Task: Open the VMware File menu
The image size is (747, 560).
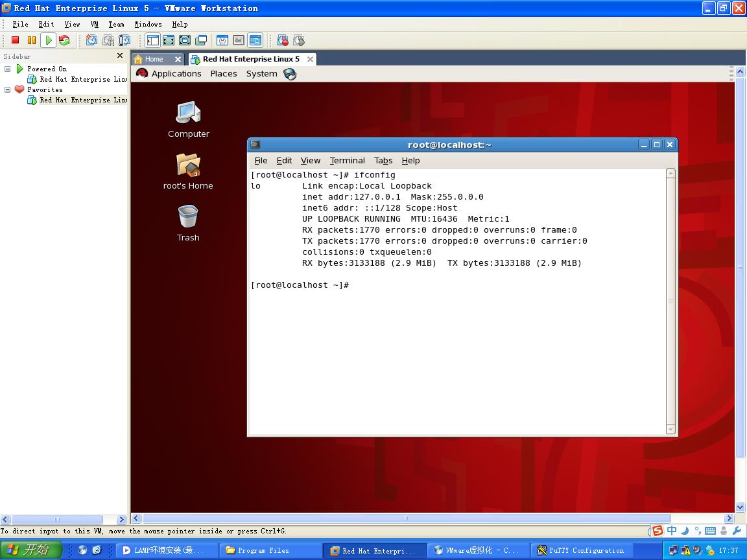Action: click(21, 24)
